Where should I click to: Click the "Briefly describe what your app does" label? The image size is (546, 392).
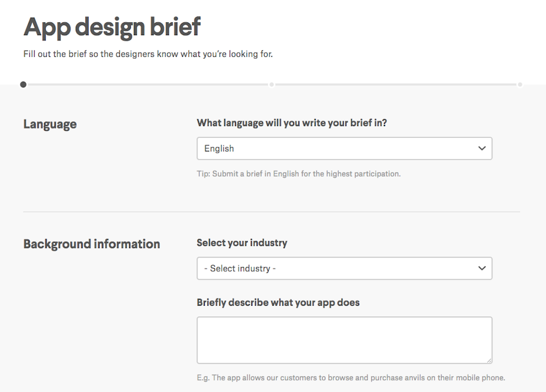click(278, 302)
